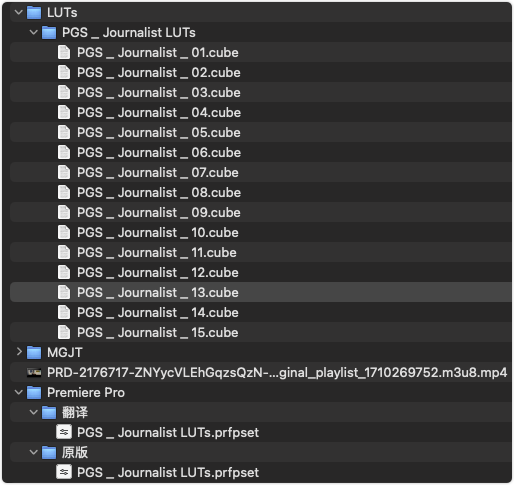Select the Premiere Pro folder name
Image resolution: width=514 pixels, height=485 pixels.
[x=86, y=393]
